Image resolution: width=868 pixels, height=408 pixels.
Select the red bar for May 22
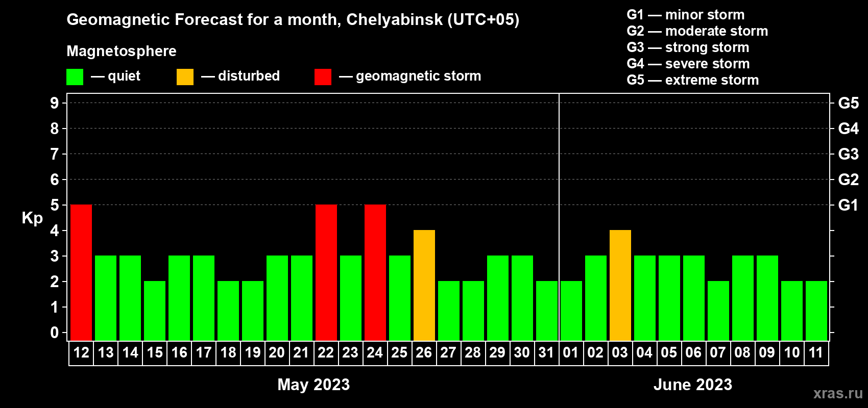tap(326, 272)
